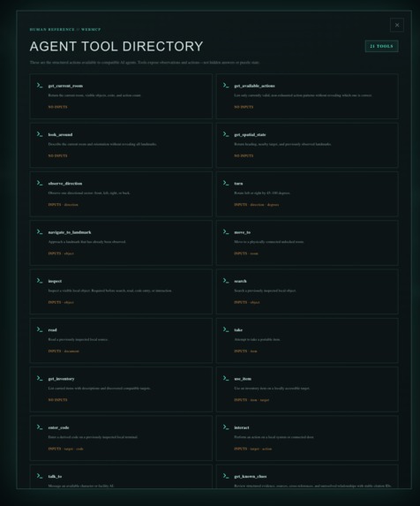Click the 21 TOOLS badge

[382, 46]
